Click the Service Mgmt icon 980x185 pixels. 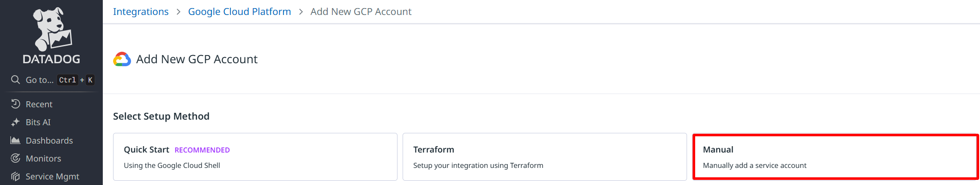(x=15, y=176)
